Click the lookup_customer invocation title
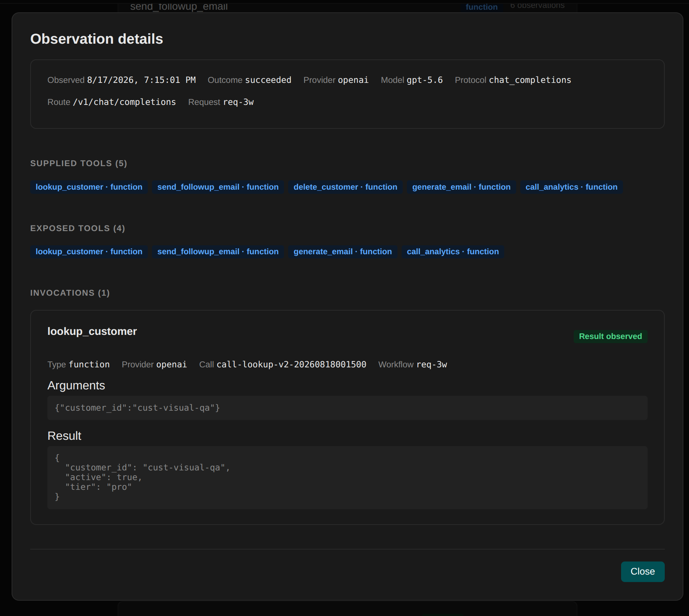Image resolution: width=689 pixels, height=616 pixels. pos(92,332)
